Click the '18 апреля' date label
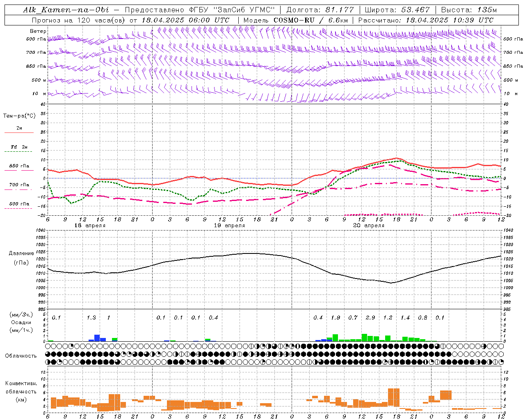Image resolution: width=525 pixels, height=420 pixels. [x=90, y=226]
